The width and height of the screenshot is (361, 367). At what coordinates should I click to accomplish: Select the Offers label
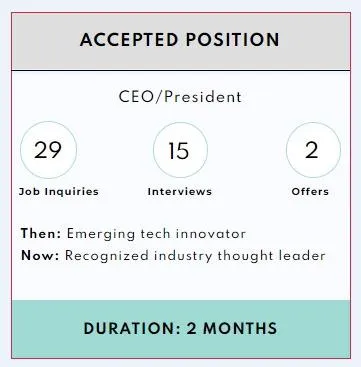coord(310,192)
